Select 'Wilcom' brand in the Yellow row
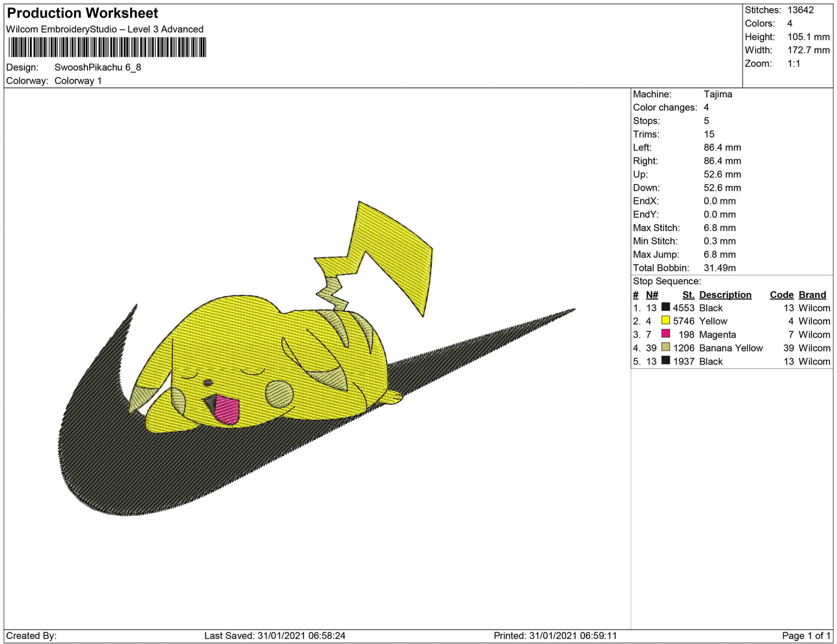 tap(814, 321)
